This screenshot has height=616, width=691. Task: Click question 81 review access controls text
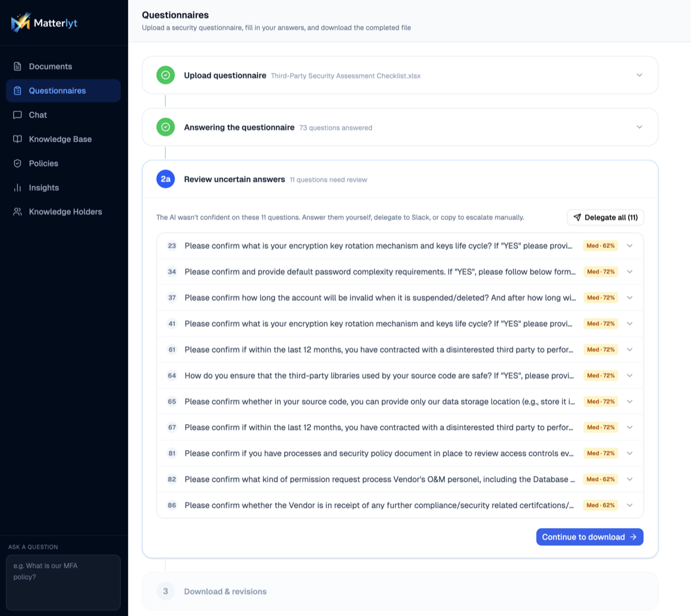click(379, 454)
